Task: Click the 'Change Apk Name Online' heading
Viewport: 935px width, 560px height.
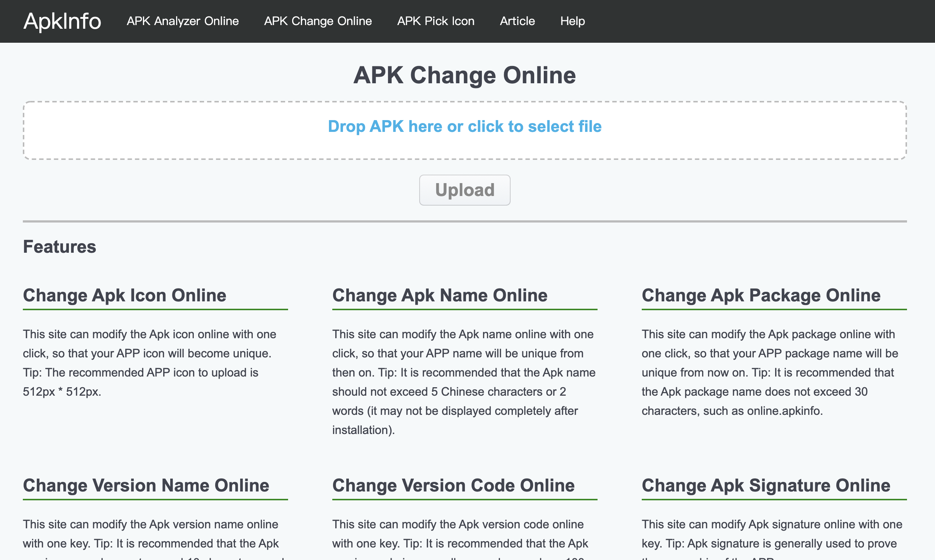Action: pos(439,295)
